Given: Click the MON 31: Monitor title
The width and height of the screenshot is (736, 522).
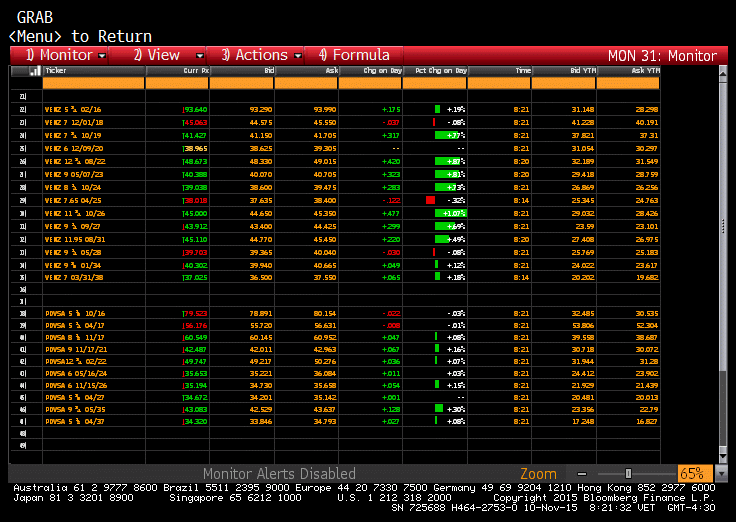Looking at the screenshot, I should point(662,56).
